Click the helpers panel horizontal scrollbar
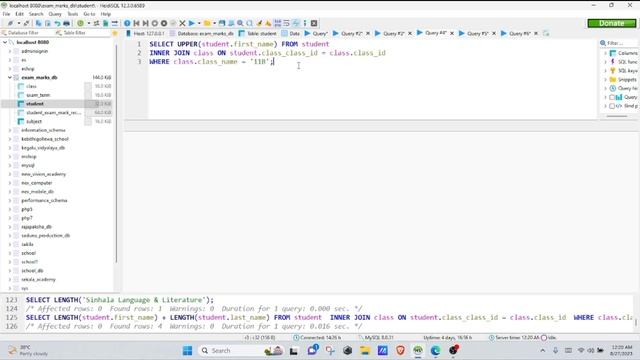Screen dimensions: 640x360 pos(616,116)
